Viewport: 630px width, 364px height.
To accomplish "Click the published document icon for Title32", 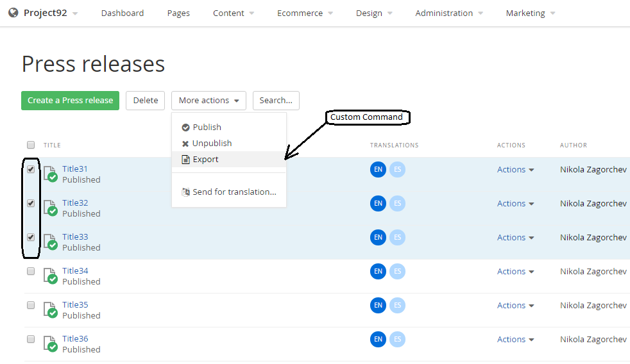I will [51, 208].
